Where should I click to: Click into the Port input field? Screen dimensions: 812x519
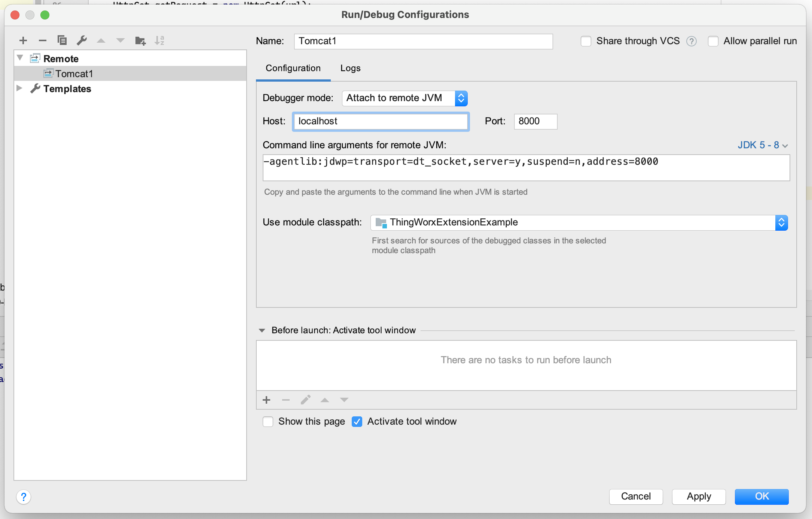coord(535,121)
